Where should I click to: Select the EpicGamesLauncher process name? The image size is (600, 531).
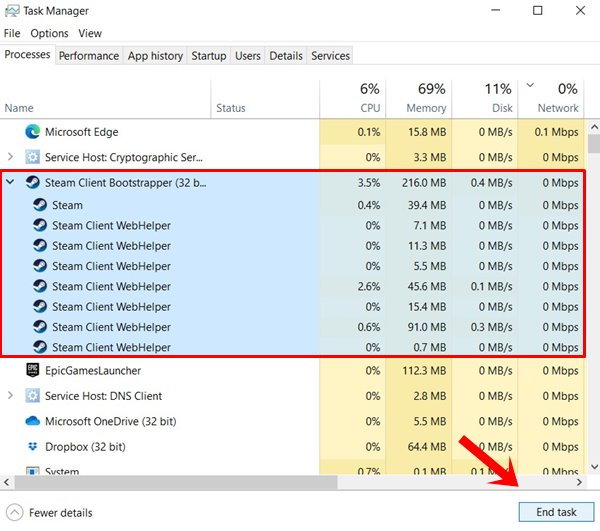coord(93,370)
